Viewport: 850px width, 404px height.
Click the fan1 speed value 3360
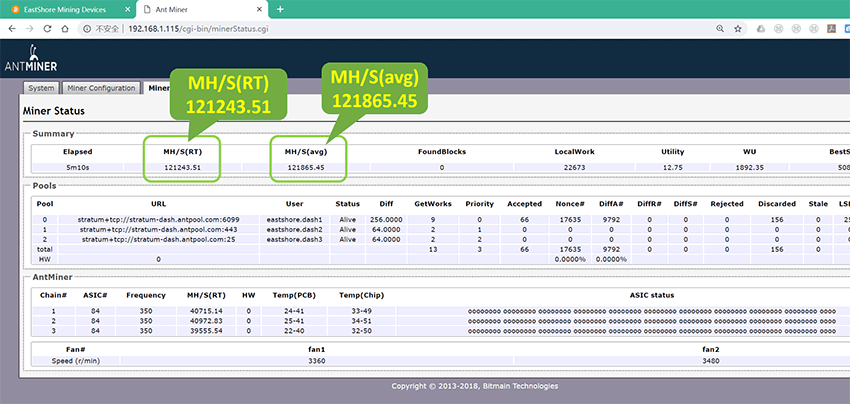point(316,361)
